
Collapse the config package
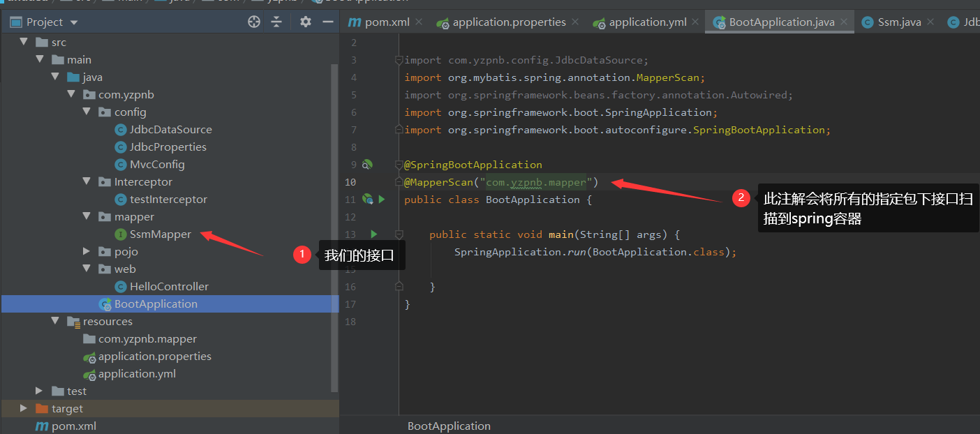(x=87, y=112)
